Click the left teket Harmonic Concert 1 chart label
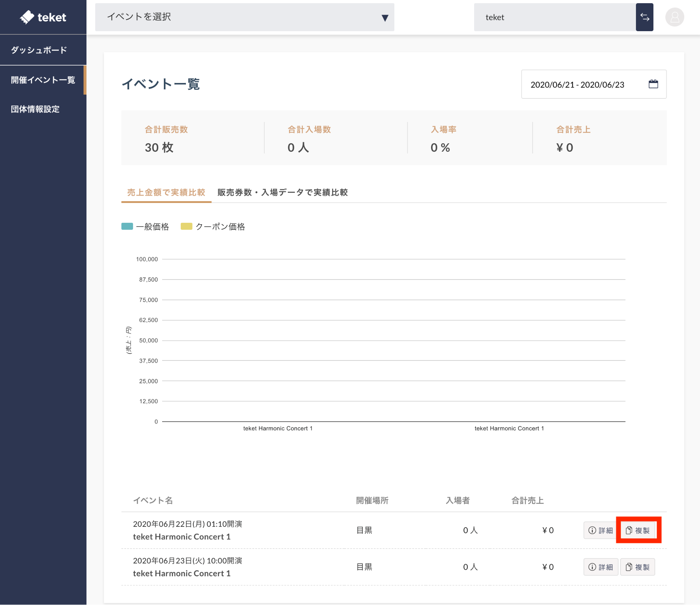This screenshot has height=605, width=700. click(278, 428)
